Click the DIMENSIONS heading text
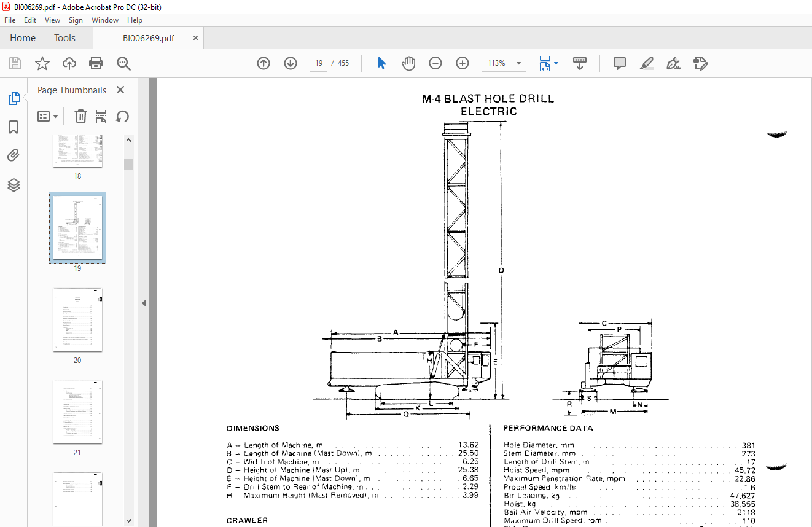Screen dimensions: 812x527 252,429
